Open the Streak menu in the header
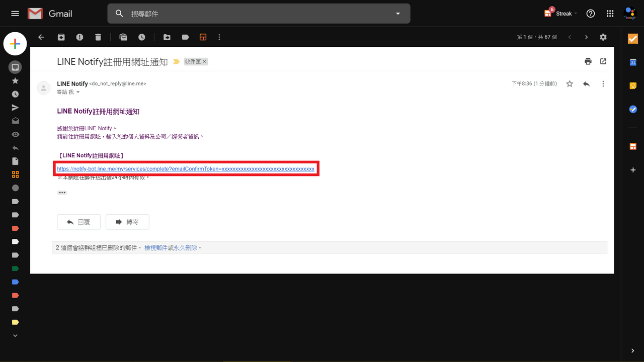 click(x=560, y=13)
